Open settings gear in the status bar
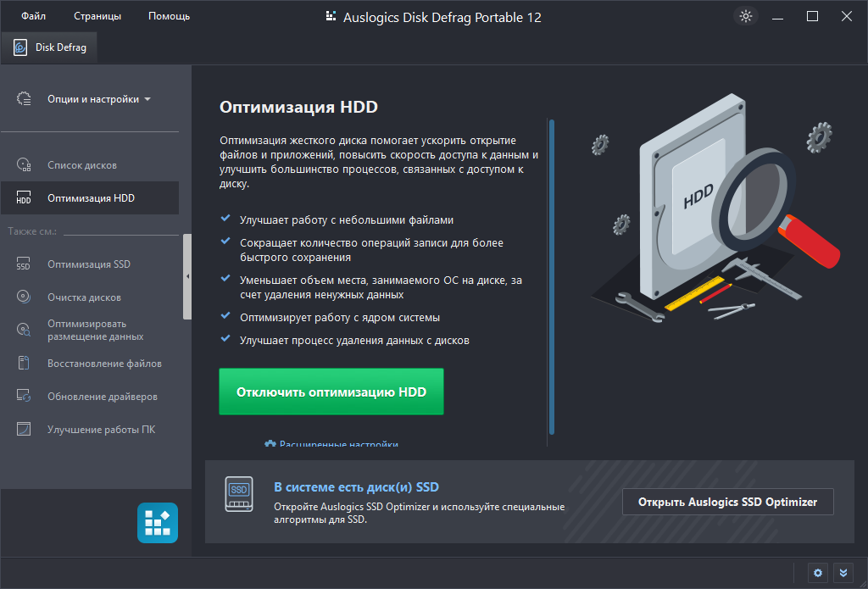868x589 pixels. coord(818,573)
